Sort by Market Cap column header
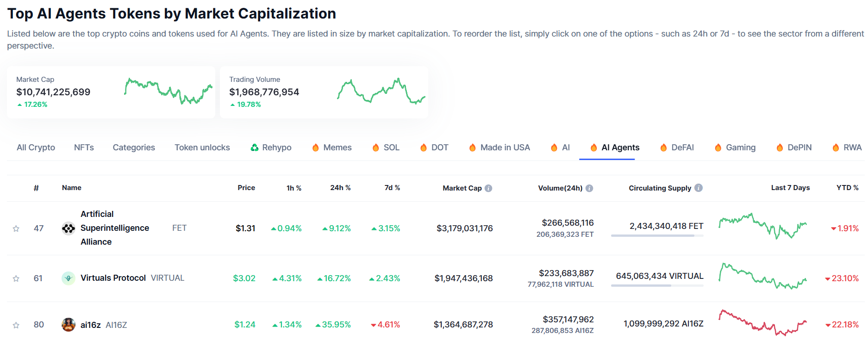The width and height of the screenshot is (868, 339). pos(462,188)
